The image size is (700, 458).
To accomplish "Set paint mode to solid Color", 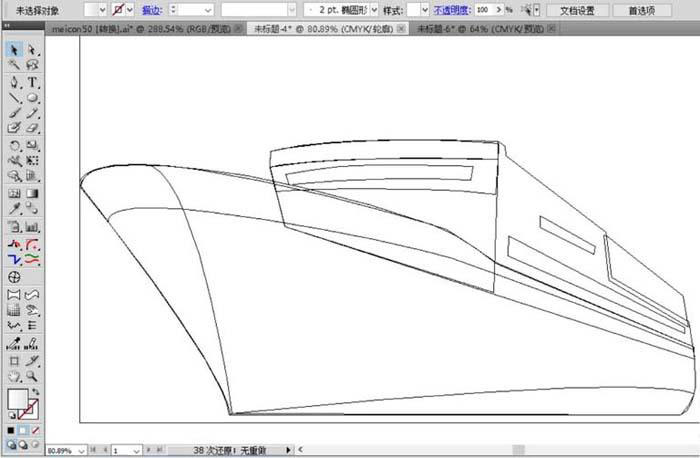I will click(10, 430).
